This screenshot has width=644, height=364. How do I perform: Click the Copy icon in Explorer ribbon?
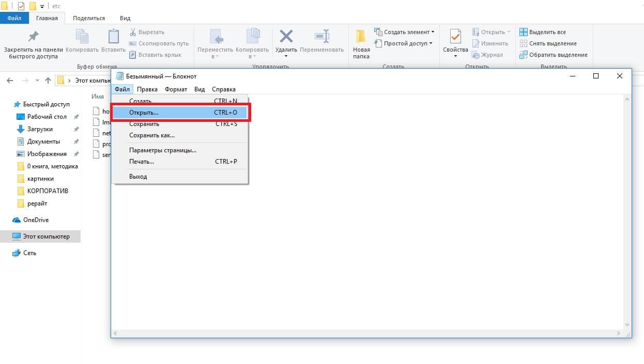coord(82,37)
